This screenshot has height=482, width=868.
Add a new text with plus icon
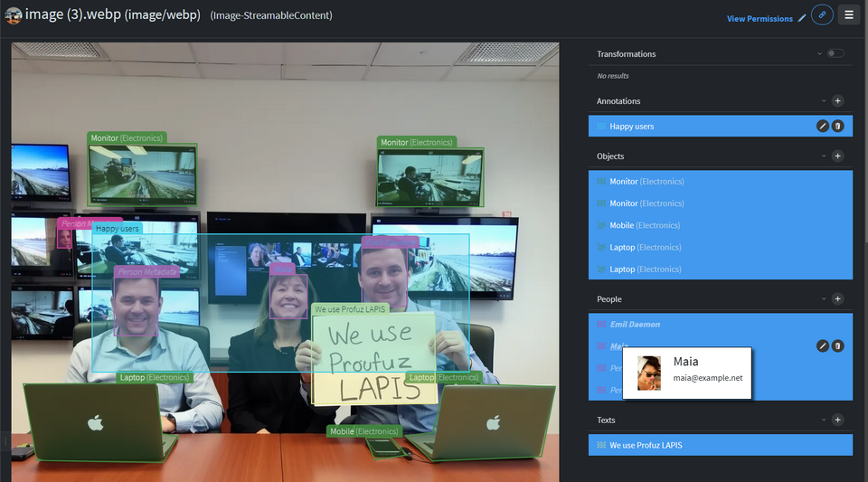837,420
